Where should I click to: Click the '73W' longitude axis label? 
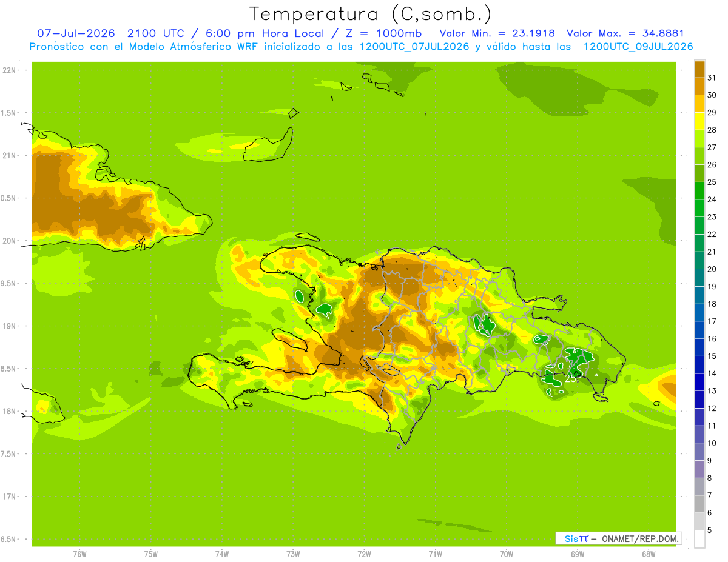[x=293, y=554]
